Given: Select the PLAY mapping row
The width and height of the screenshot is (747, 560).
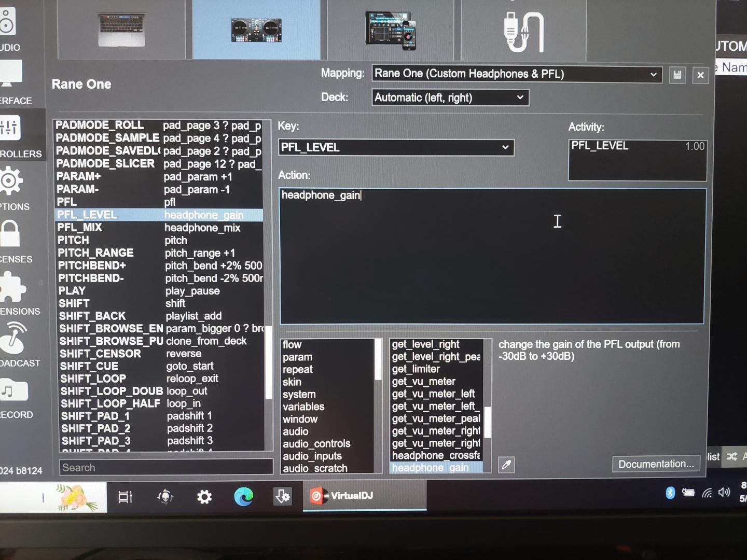Looking at the screenshot, I should [160, 291].
